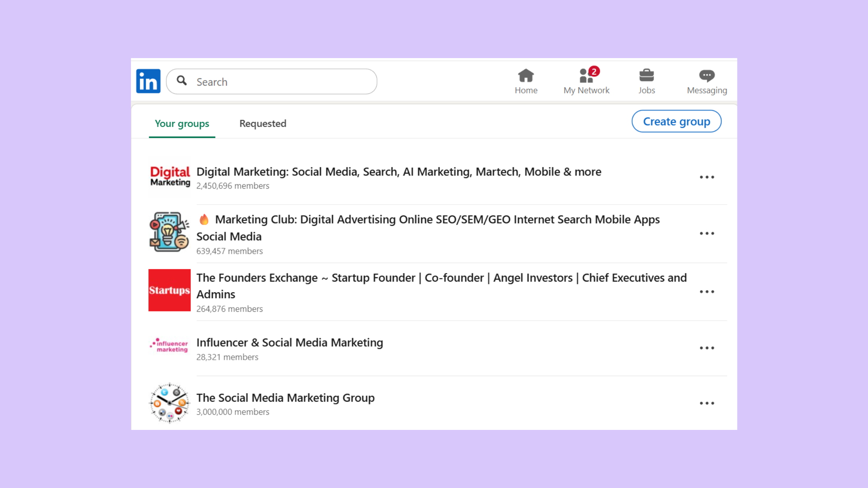
Task: Click the 3,000,000 members text
Action: click(x=232, y=412)
